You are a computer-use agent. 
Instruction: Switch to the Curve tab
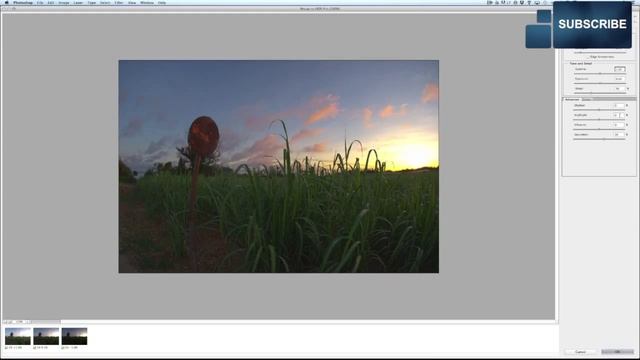coord(587,99)
